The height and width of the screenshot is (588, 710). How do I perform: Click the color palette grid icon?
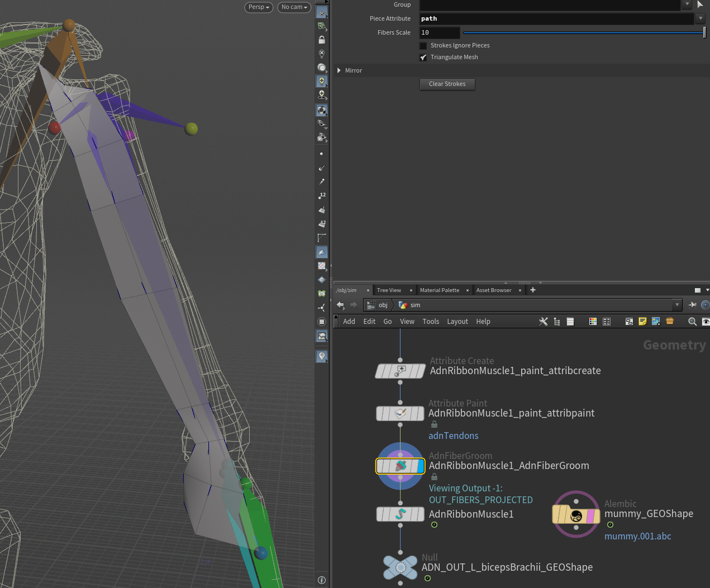[593, 321]
